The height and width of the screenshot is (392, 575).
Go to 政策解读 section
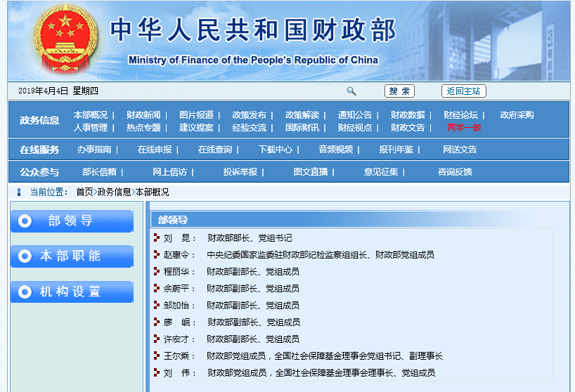tap(302, 115)
